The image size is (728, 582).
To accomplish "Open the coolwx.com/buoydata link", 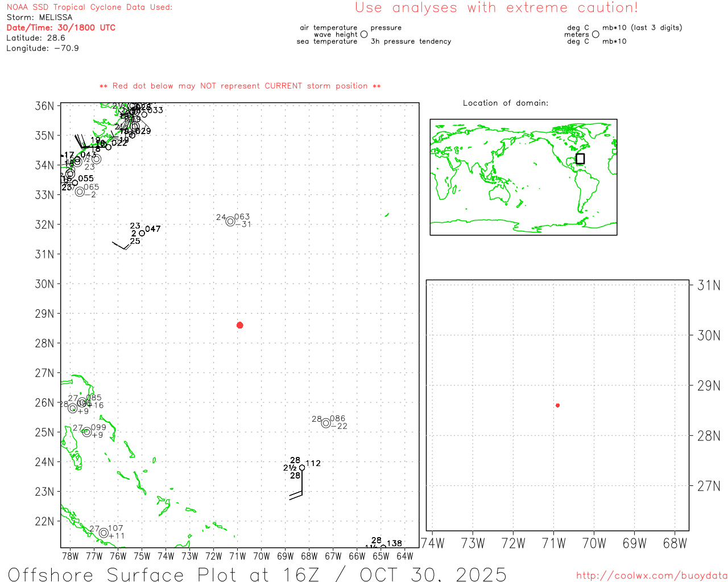I will [x=651, y=576].
